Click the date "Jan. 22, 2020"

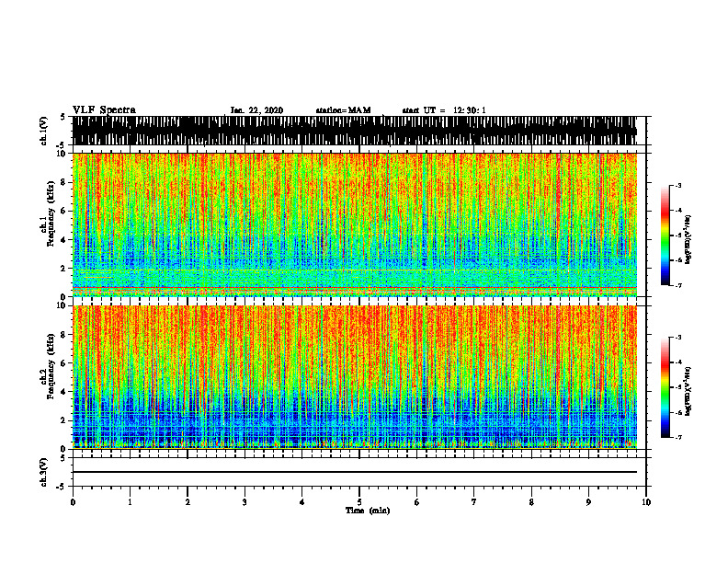[x=256, y=110]
